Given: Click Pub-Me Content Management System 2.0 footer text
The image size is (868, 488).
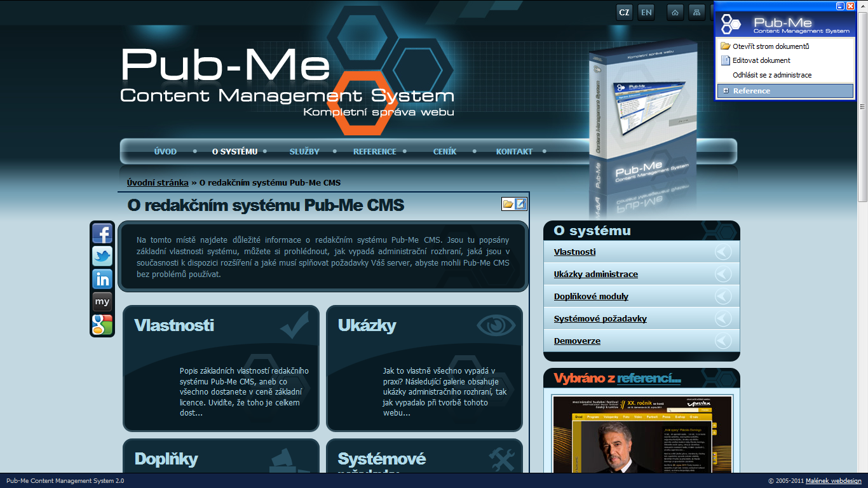Looking at the screenshot, I should point(65,481).
